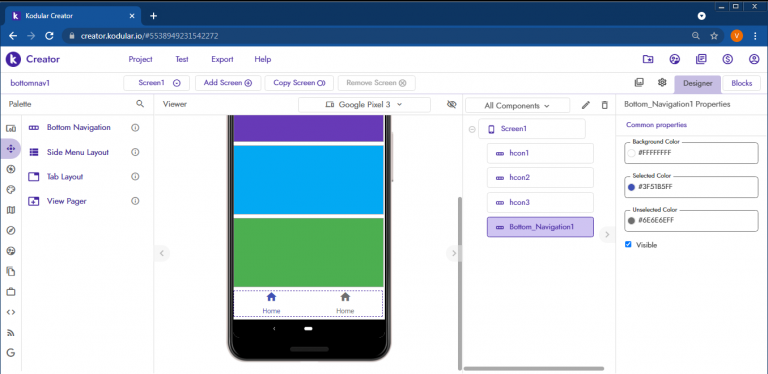Delete component using the trash icon
This screenshot has height=374, width=768.
click(x=605, y=105)
